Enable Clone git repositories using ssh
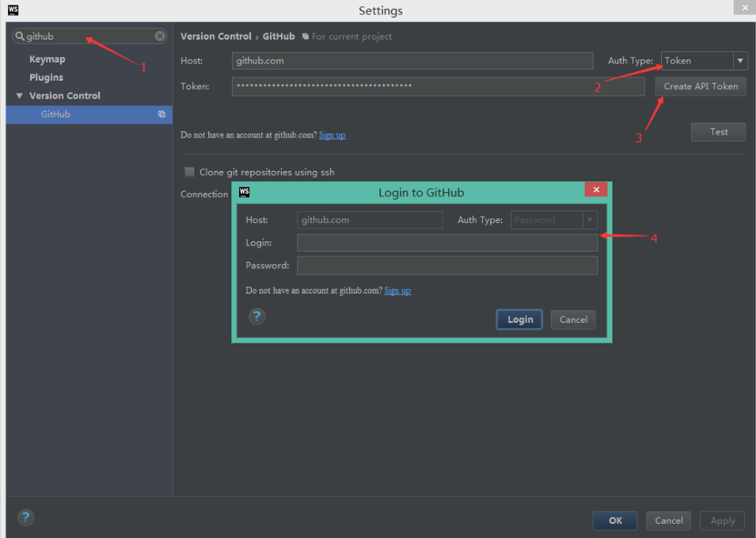 pyautogui.click(x=189, y=172)
